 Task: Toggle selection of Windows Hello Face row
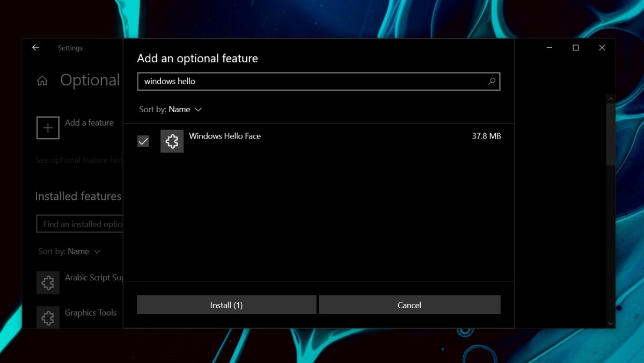pyautogui.click(x=143, y=141)
